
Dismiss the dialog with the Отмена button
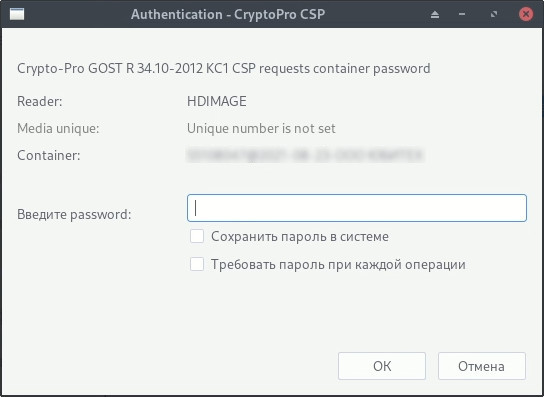pyautogui.click(x=482, y=366)
